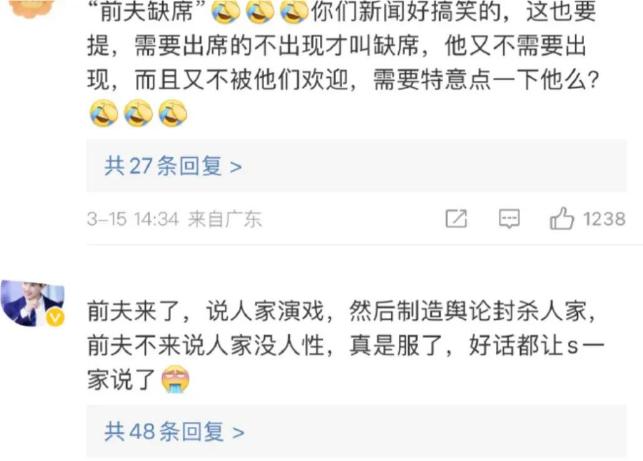Tap the comment reply icon
This screenshot has width=643, height=461.
pos(509,218)
